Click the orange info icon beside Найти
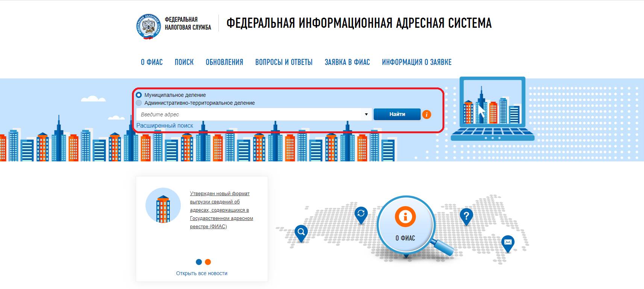This screenshot has height=289, width=644. 427,114
